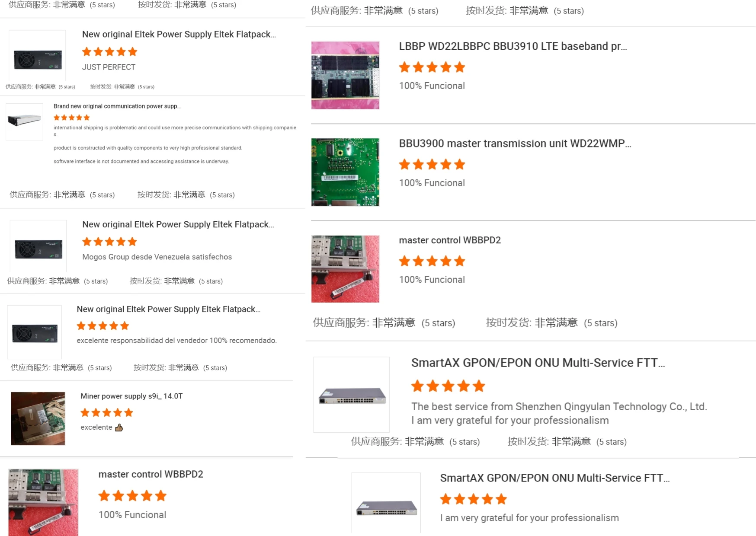The height and width of the screenshot is (536, 756).
Task: Click the stars under BBU3900 master transmission unit
Action: [432, 165]
